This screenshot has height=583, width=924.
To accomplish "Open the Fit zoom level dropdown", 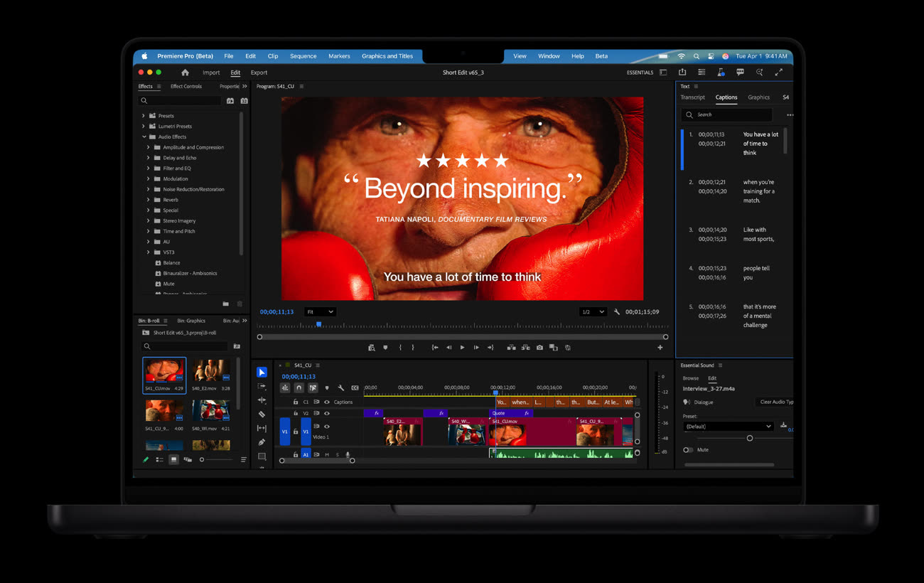I will point(320,312).
